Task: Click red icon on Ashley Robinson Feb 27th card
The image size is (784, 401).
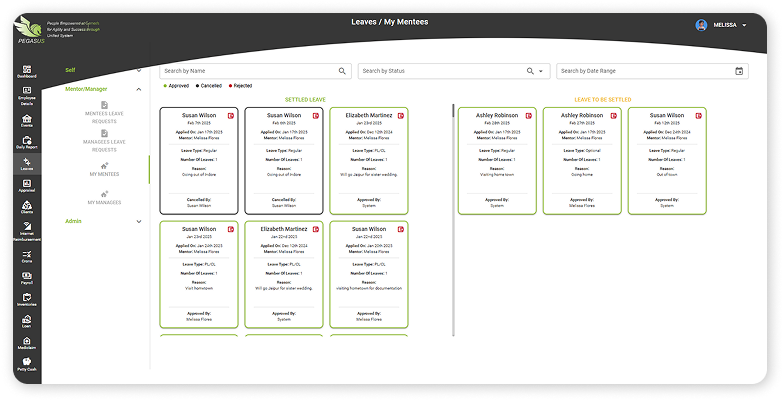Action: click(x=614, y=116)
